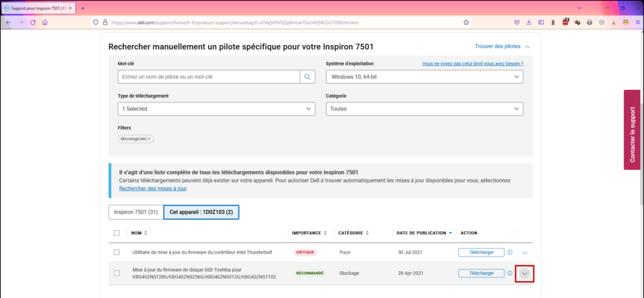Select the Support pour Inspiron 7501 browser tab
Image resolution: width=644 pixels, height=298 pixels.
tap(38, 8)
